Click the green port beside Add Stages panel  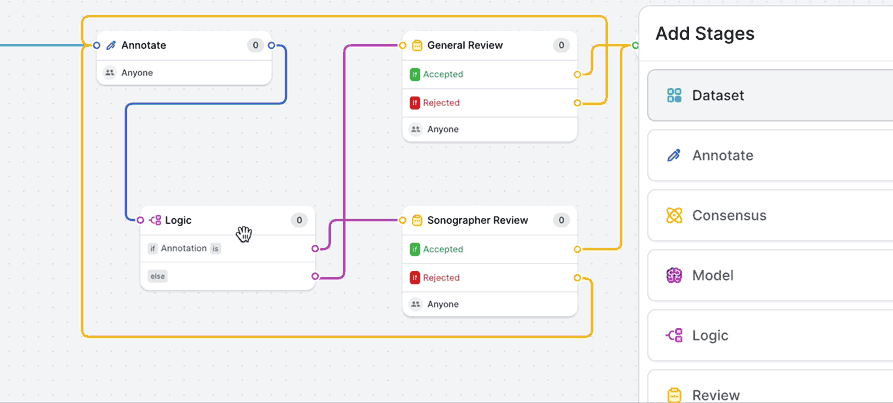[635, 45]
